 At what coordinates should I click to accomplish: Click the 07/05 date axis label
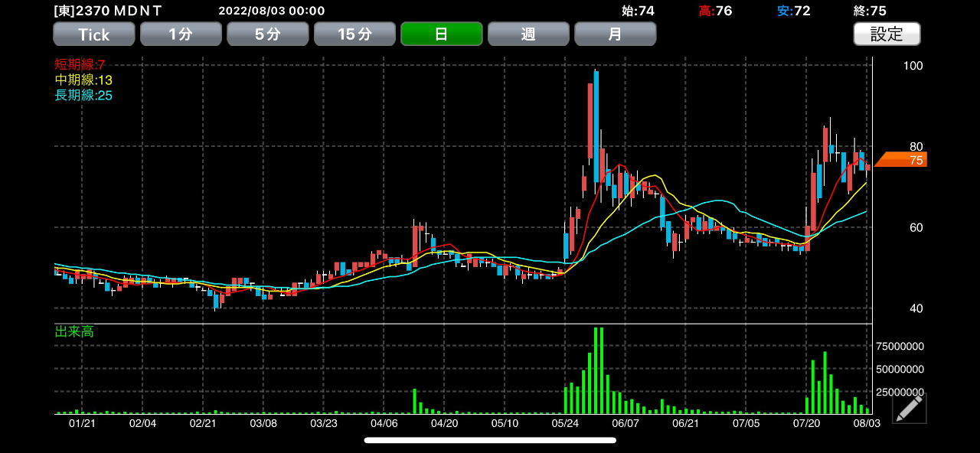[746, 423]
